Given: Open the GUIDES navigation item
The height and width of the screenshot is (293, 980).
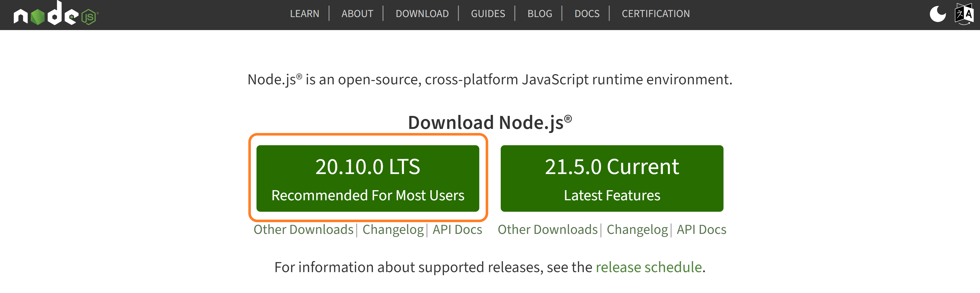Looking at the screenshot, I should [488, 14].
